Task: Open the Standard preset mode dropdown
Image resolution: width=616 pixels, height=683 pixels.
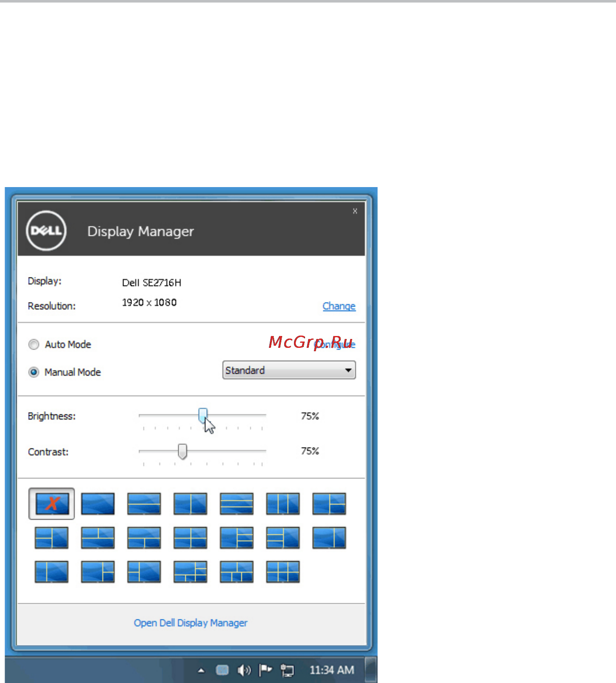Action: [289, 370]
